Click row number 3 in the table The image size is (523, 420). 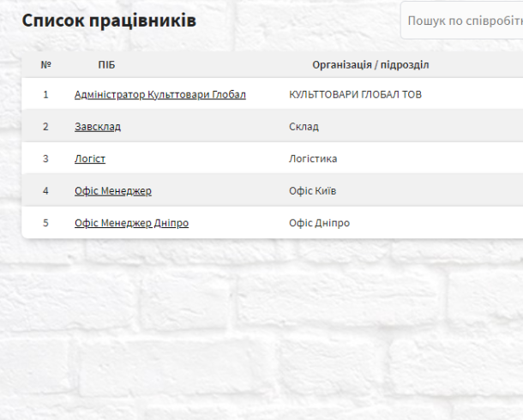(45, 159)
